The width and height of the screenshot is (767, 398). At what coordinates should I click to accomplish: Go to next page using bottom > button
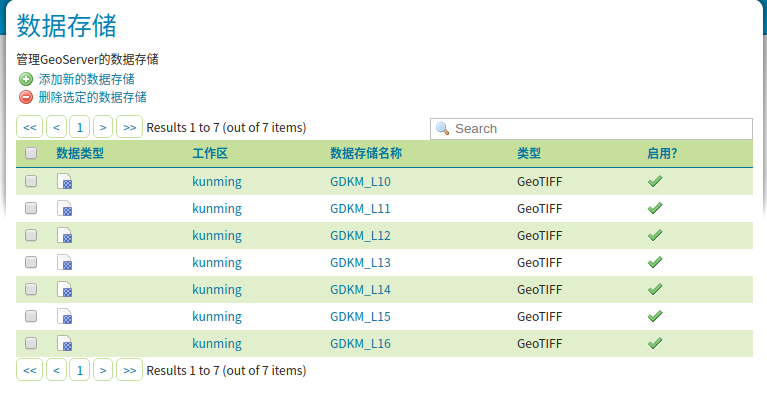point(103,370)
